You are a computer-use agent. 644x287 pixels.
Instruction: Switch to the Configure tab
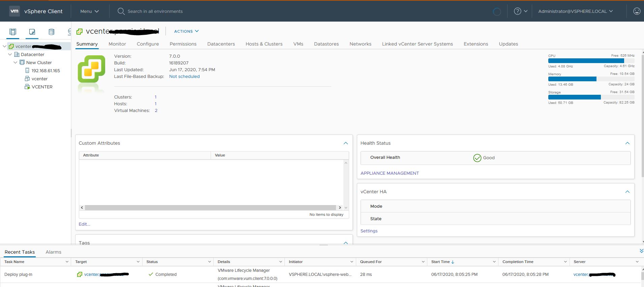tap(148, 44)
